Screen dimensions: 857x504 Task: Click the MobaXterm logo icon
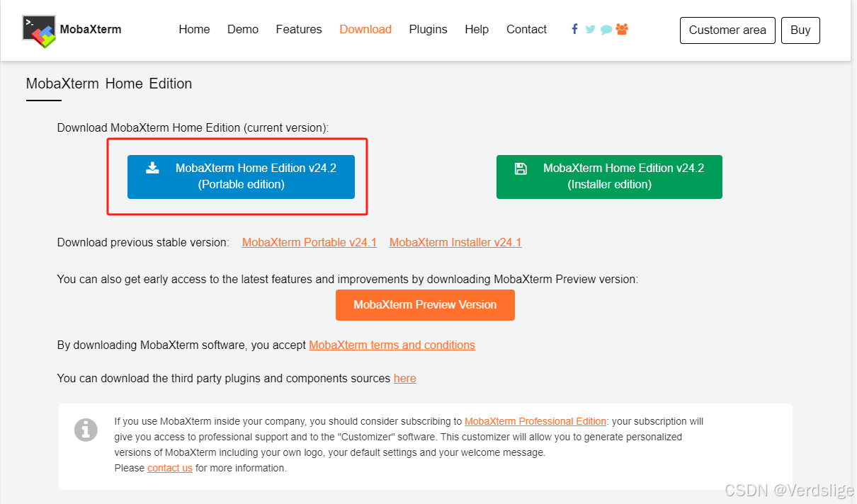pos(39,30)
